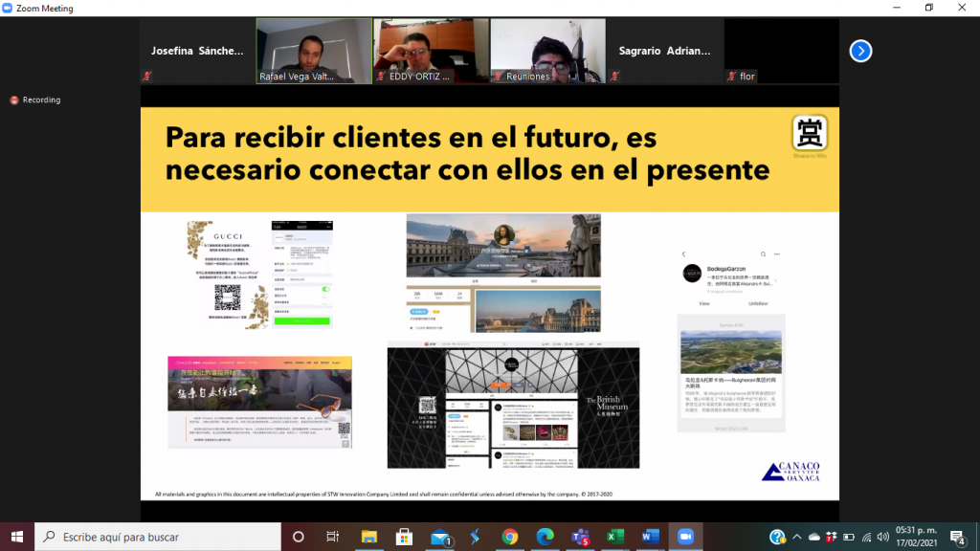Switch to Zoom app in taskbar
Image resolution: width=980 pixels, height=551 pixels.
[685, 537]
